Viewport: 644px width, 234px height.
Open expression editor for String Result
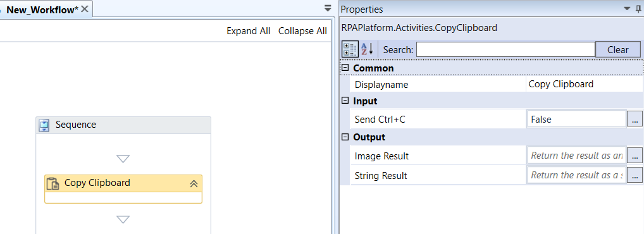coord(635,175)
